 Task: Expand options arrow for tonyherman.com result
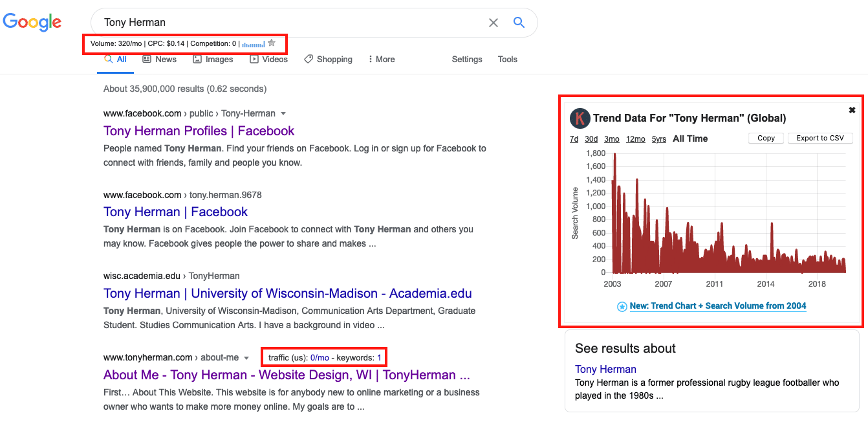click(x=247, y=358)
